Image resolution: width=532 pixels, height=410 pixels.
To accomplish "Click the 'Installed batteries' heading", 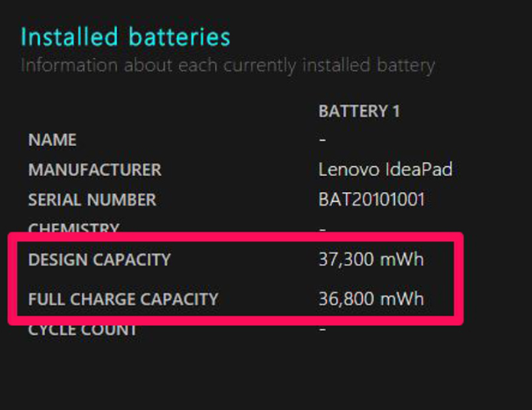I will (x=126, y=37).
